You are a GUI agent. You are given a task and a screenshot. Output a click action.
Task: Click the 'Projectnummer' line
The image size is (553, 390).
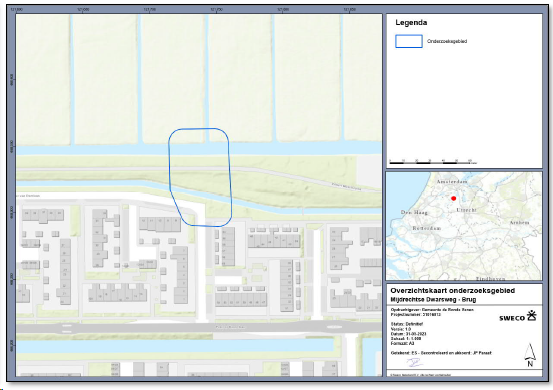point(415,314)
